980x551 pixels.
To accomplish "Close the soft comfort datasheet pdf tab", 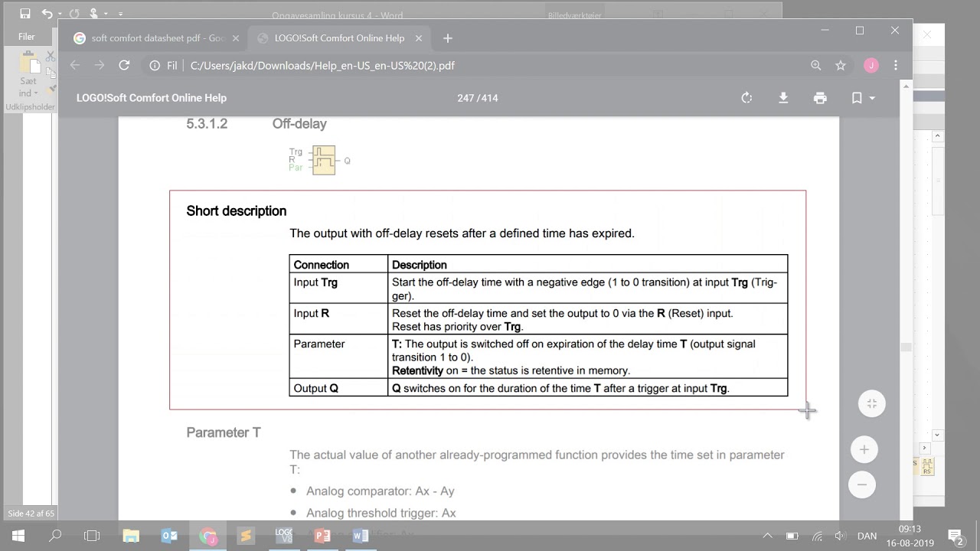I will pyautogui.click(x=235, y=38).
